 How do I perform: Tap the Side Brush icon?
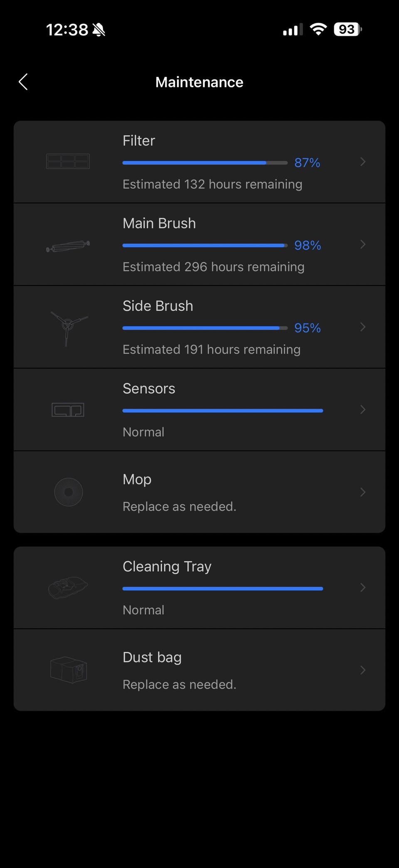[x=69, y=327]
